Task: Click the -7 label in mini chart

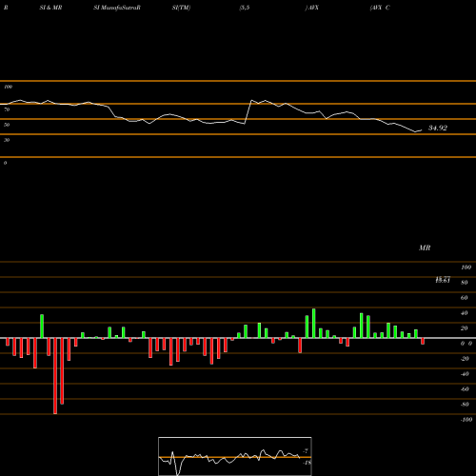Action: [306, 450]
